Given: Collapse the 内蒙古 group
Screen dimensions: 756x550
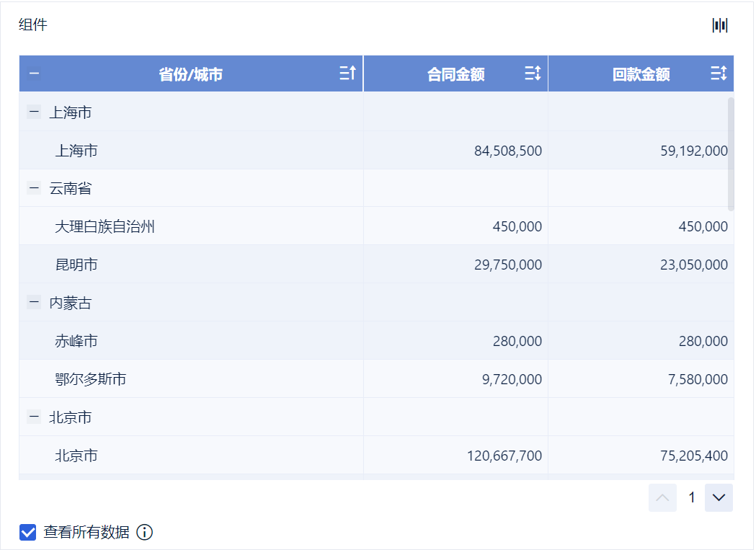Looking at the screenshot, I should (x=34, y=303).
